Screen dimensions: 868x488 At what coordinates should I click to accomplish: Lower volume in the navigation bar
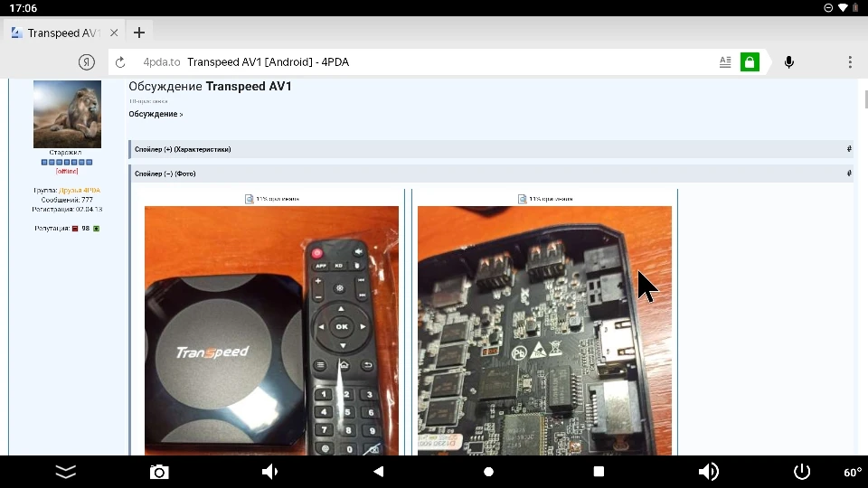(269, 472)
